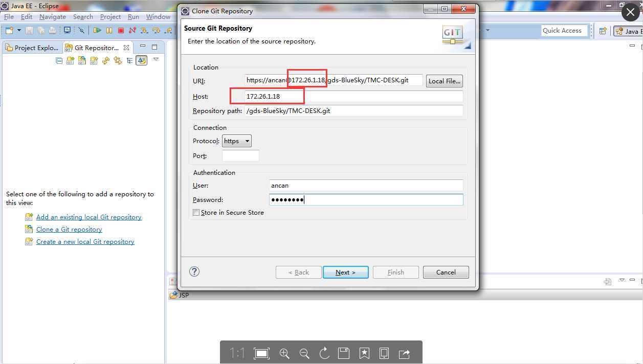
Task: Click the red Terminate icon
Action: 121,31
